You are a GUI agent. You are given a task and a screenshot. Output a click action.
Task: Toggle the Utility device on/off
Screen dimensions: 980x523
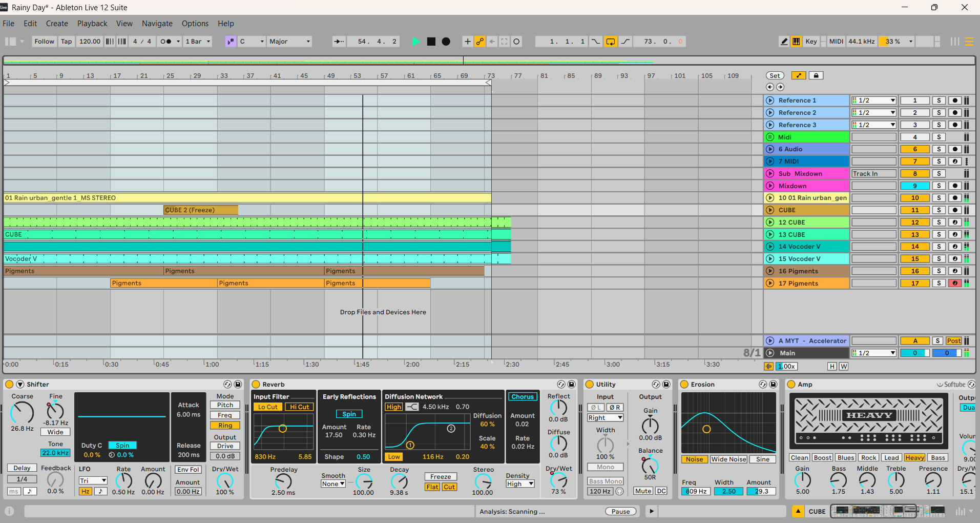pyautogui.click(x=589, y=384)
